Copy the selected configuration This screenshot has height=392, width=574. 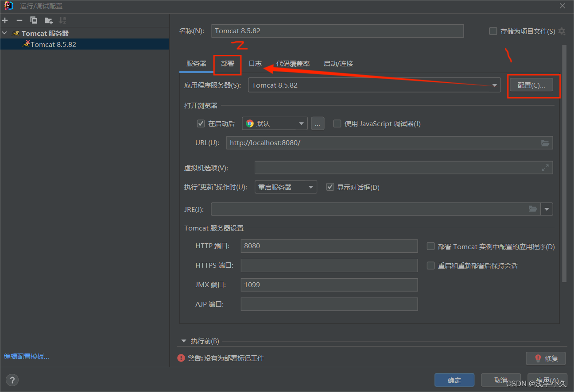(34, 20)
